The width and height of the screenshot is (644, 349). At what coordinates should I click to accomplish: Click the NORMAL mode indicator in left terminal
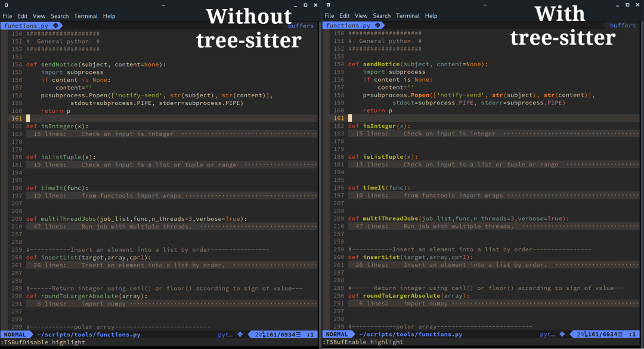[x=15, y=335]
